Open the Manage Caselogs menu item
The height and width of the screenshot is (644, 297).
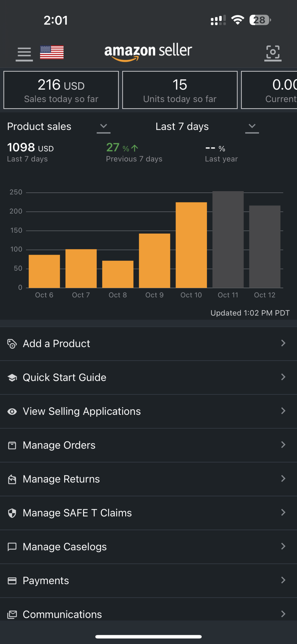click(x=148, y=547)
